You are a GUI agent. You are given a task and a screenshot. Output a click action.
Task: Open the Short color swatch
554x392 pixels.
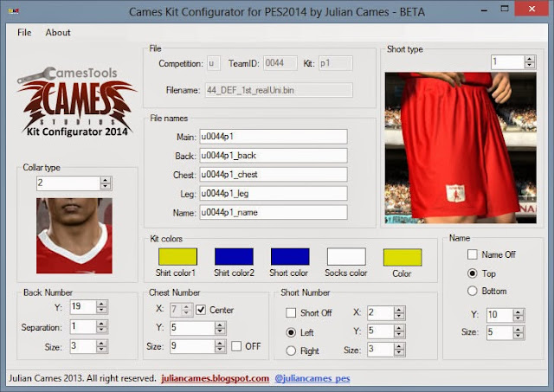point(290,256)
